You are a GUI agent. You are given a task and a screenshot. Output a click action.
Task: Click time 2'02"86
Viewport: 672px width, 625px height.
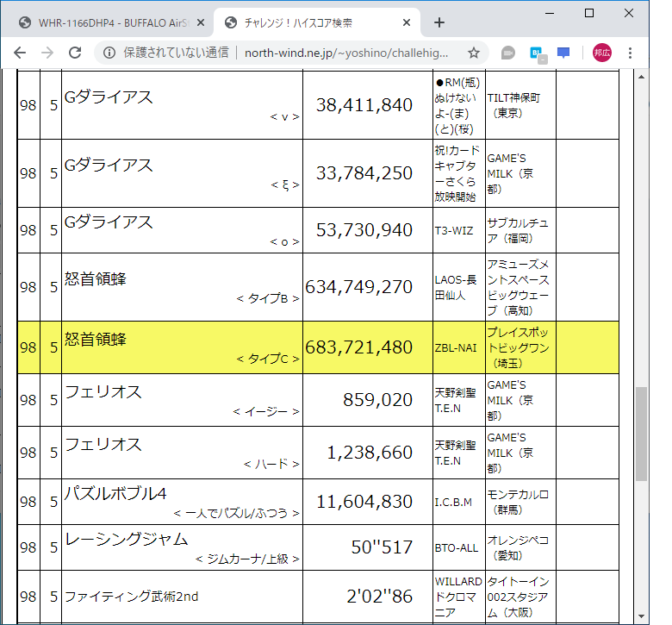(x=380, y=597)
